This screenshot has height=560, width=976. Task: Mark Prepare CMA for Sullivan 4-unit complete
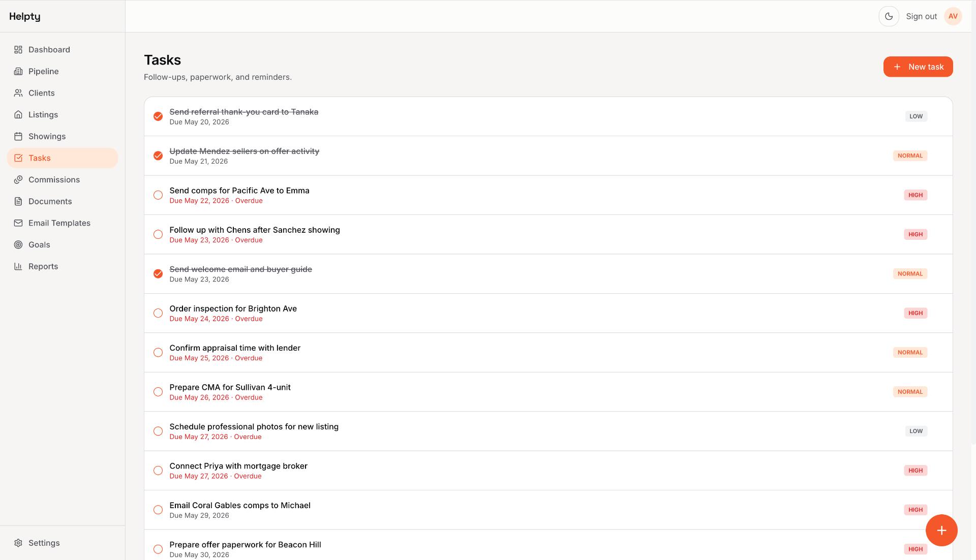(x=158, y=392)
